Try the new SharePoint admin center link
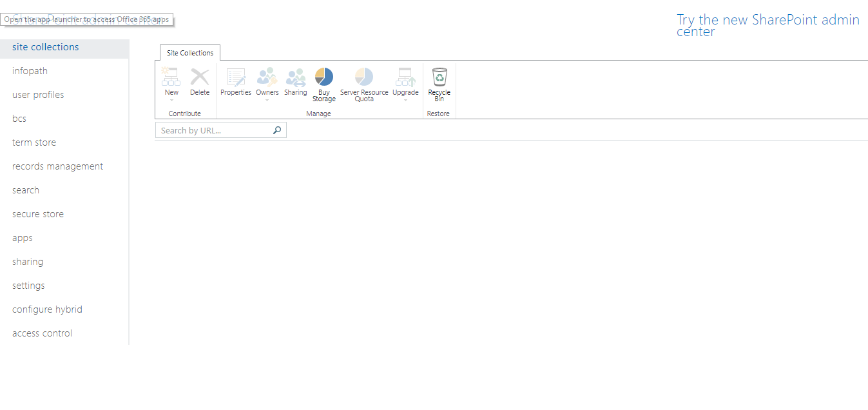Image resolution: width=868 pixels, height=410 pixels. coord(768,26)
